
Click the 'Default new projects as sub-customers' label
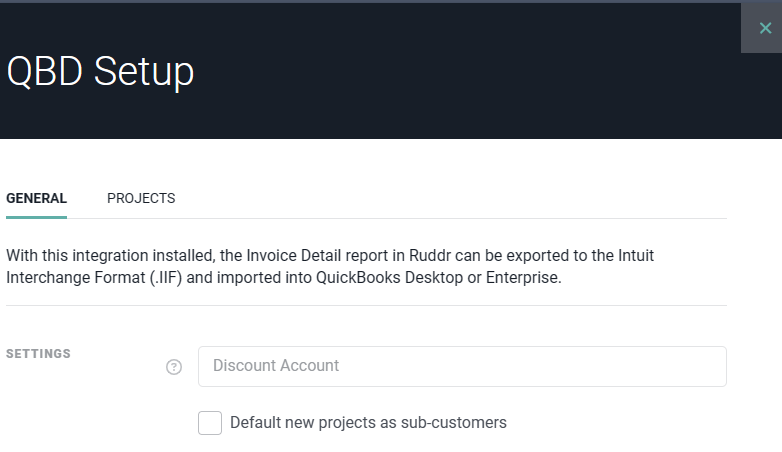(368, 423)
